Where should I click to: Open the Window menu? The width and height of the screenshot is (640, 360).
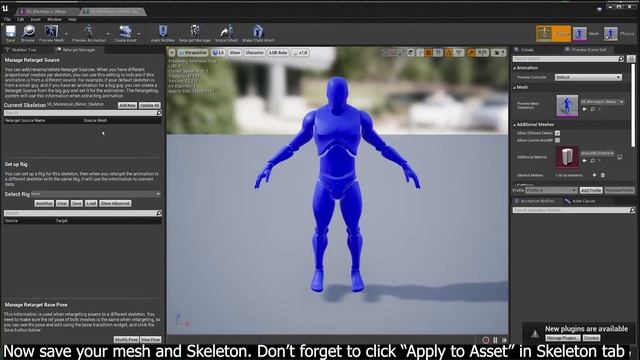point(54,19)
